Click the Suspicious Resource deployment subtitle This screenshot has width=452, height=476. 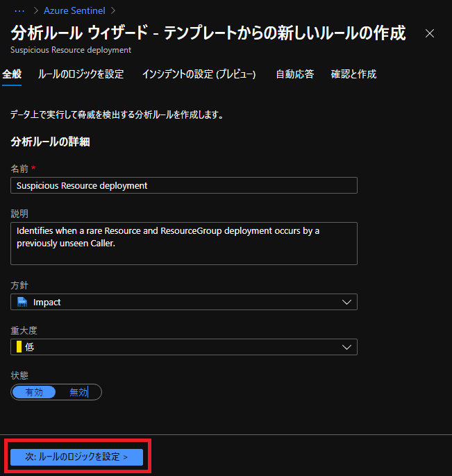[x=71, y=50]
